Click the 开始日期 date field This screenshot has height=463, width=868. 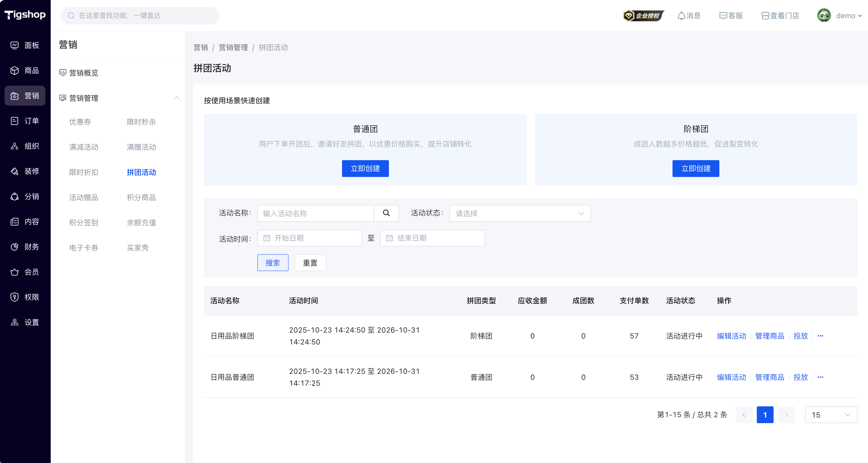pyautogui.click(x=310, y=238)
